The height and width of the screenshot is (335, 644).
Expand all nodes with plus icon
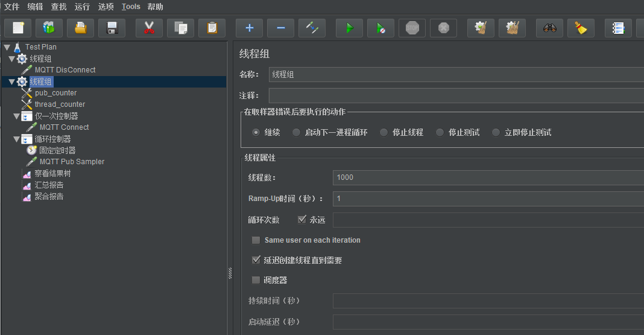[x=249, y=28]
